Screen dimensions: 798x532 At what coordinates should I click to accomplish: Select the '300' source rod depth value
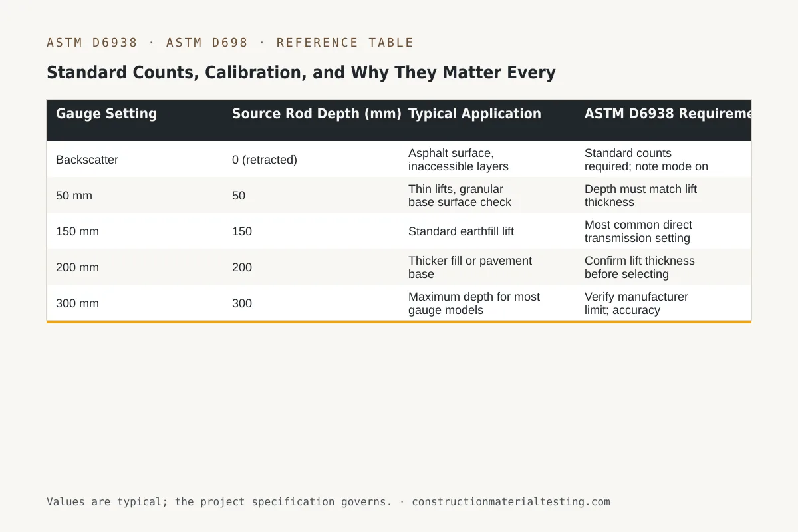[242, 303]
